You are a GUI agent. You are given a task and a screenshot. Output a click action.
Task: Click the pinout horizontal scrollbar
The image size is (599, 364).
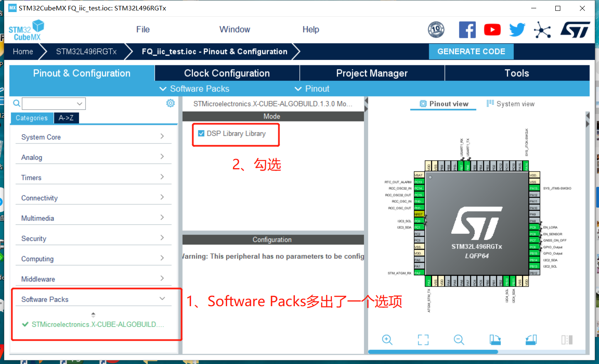click(x=433, y=352)
